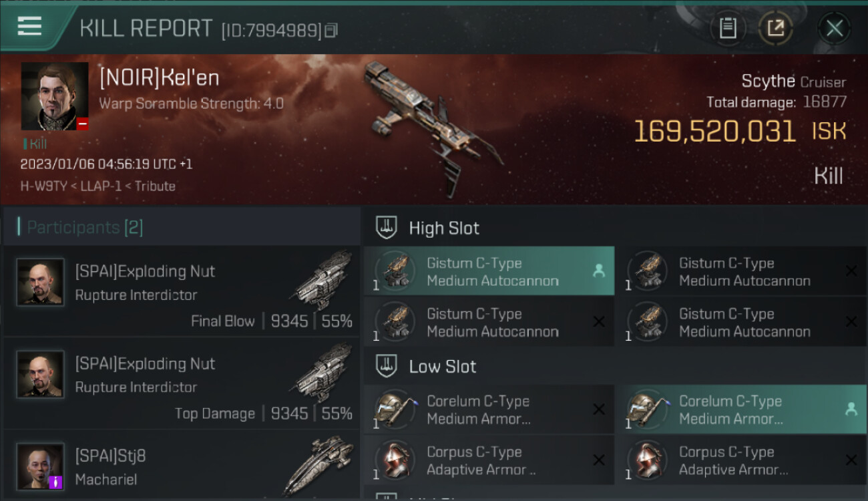Click the share export icon
The width and height of the screenshot is (868, 501).
pos(775,28)
